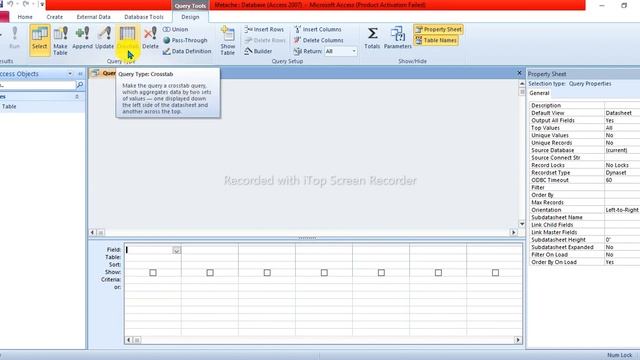Check the Show box in second column

pyautogui.click(x=210, y=272)
